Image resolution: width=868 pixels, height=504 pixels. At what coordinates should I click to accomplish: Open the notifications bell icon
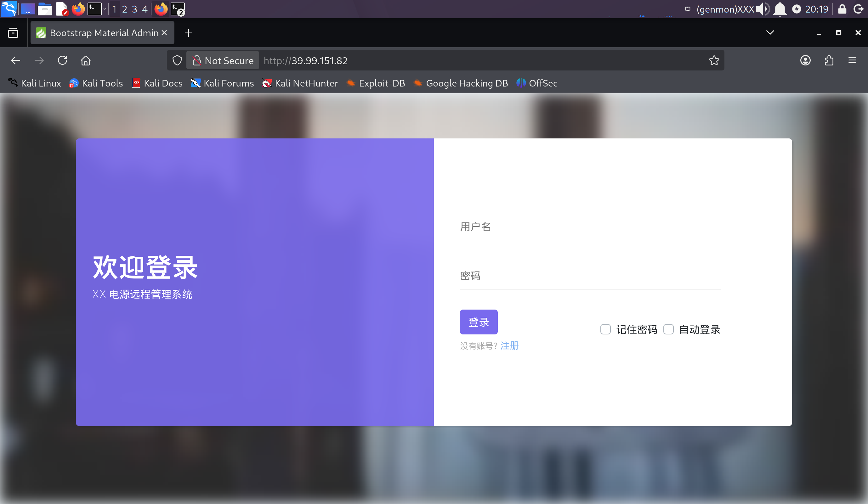[x=780, y=9]
